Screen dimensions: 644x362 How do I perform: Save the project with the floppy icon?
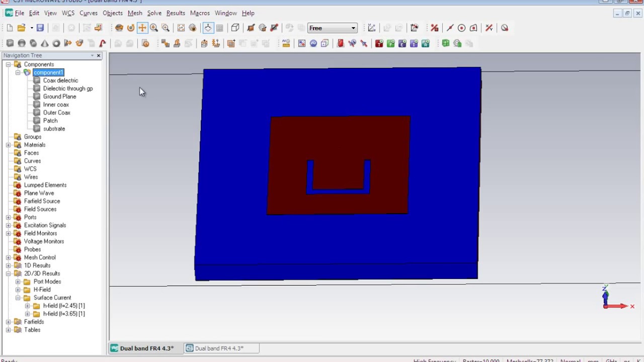click(40, 28)
